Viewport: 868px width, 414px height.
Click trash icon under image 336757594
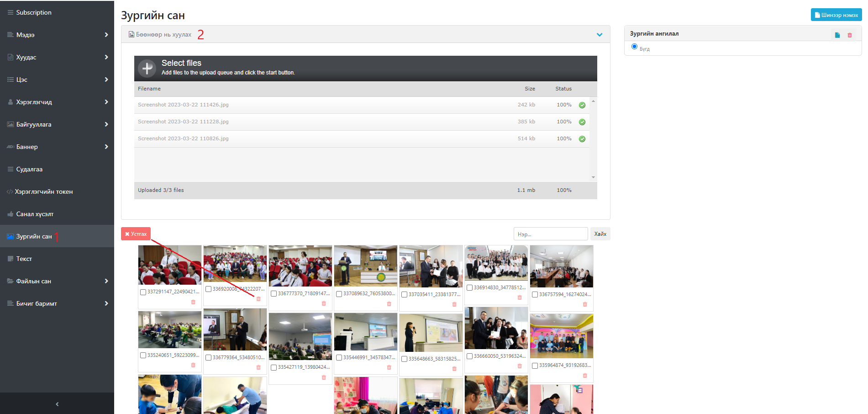[x=585, y=304]
